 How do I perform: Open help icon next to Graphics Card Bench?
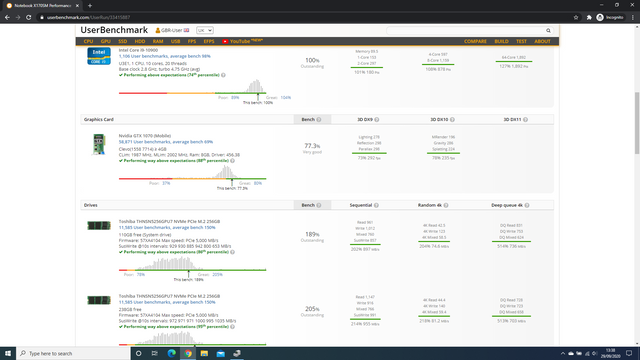319,120
